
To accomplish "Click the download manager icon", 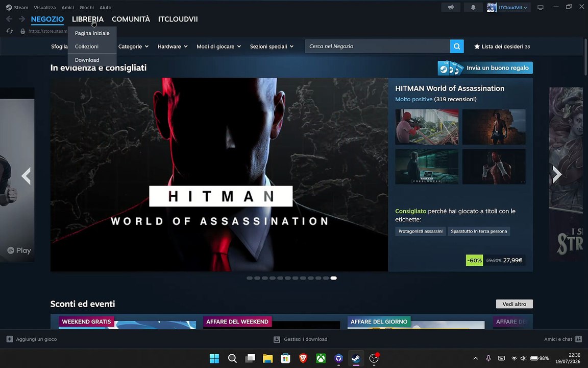I will coord(277,339).
